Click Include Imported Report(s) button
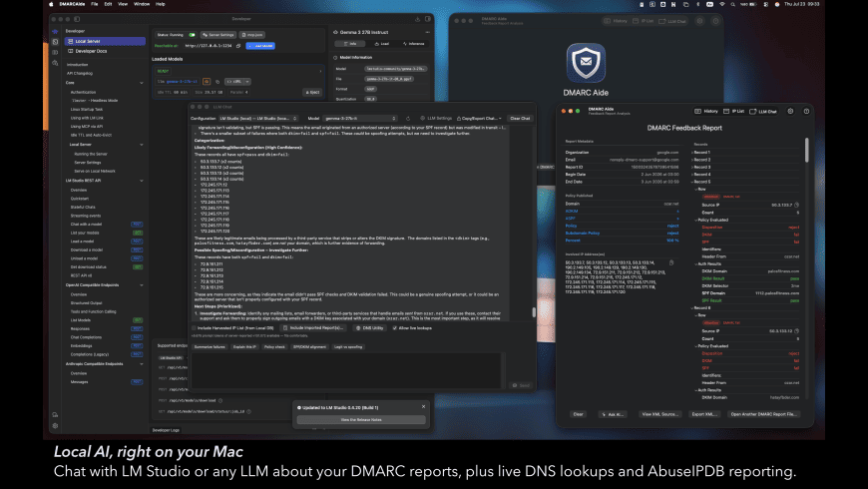This screenshot has height=489, width=868. click(x=313, y=328)
